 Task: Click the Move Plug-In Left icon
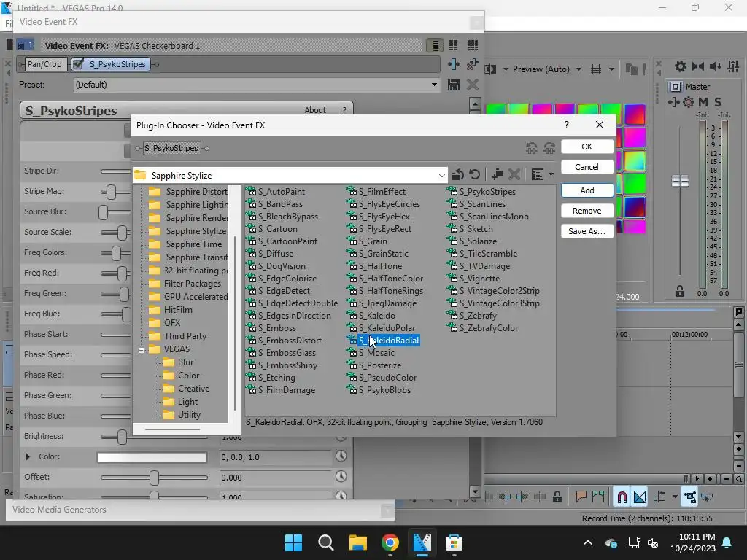click(531, 148)
